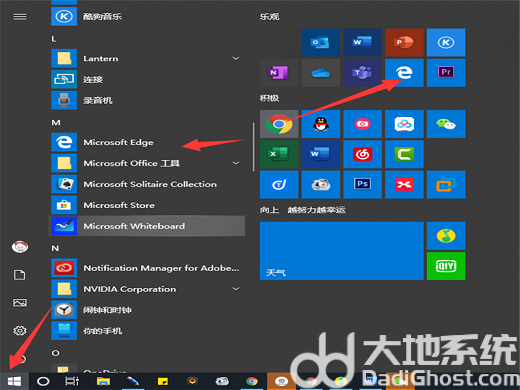Open Microsoft Edge from the app list
This screenshot has height=390, width=520.
pyautogui.click(x=147, y=142)
